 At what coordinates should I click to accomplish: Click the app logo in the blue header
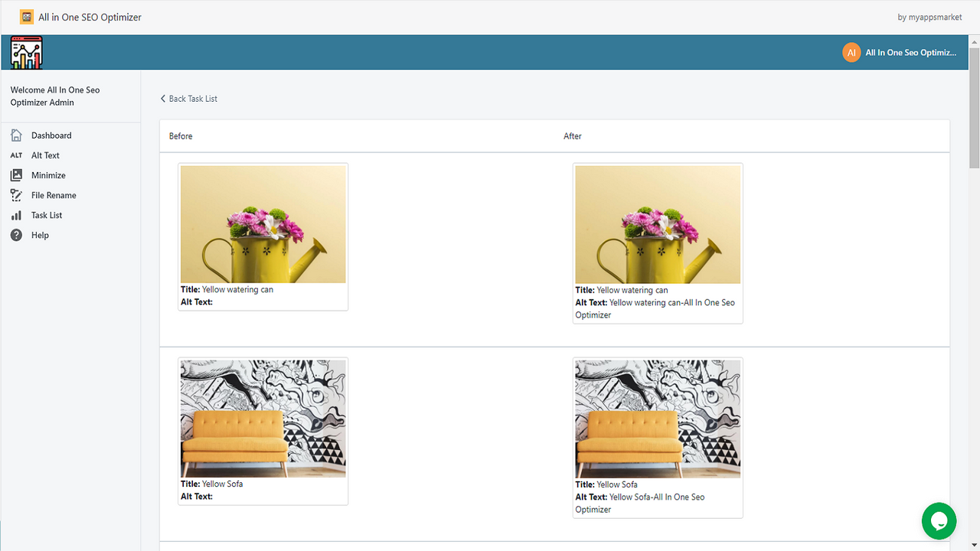(25, 51)
